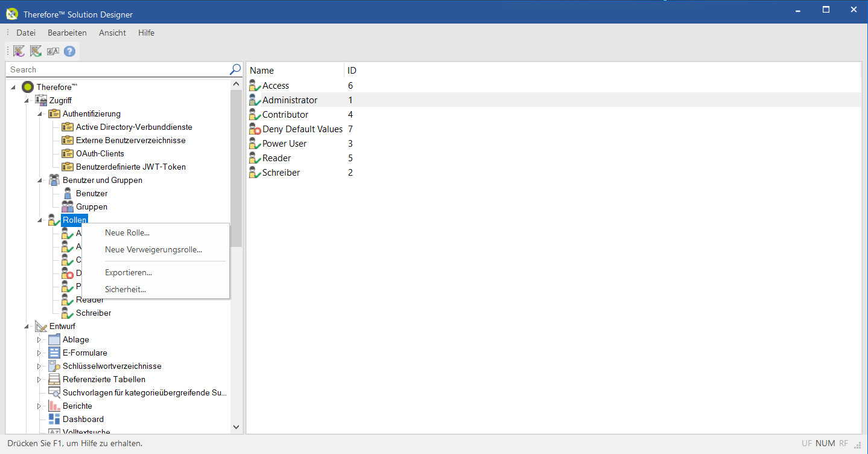Click the Deny Default Values role icon

point(254,129)
